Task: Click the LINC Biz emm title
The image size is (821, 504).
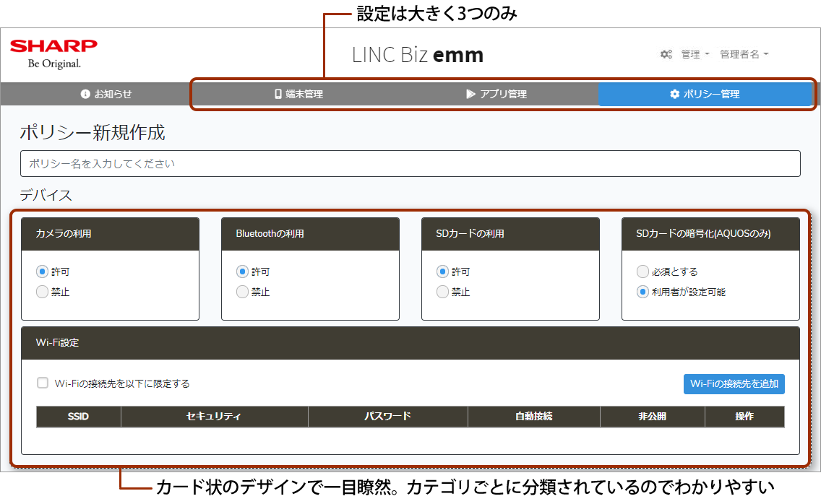Action: [x=417, y=54]
